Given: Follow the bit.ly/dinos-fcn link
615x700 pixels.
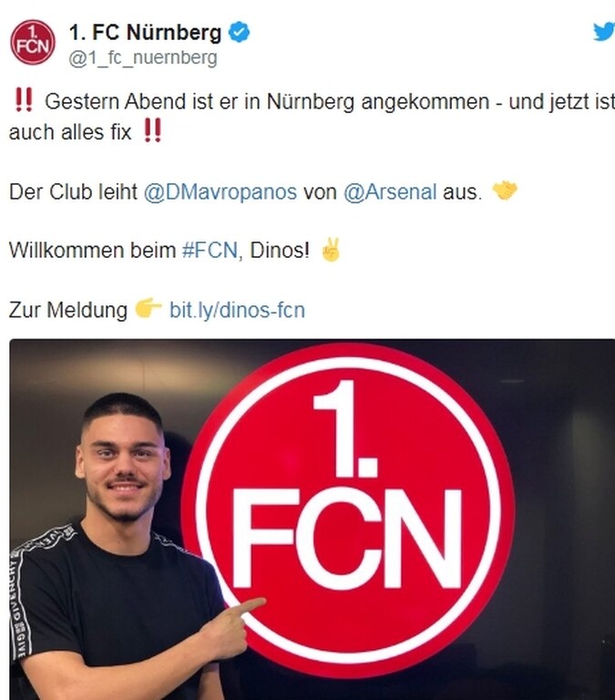Looking at the screenshot, I should tap(237, 310).
